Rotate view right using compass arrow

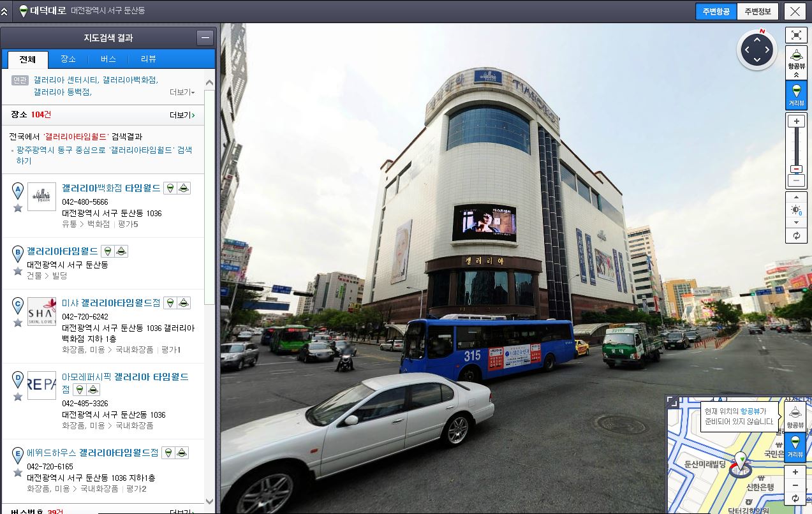[x=769, y=49]
